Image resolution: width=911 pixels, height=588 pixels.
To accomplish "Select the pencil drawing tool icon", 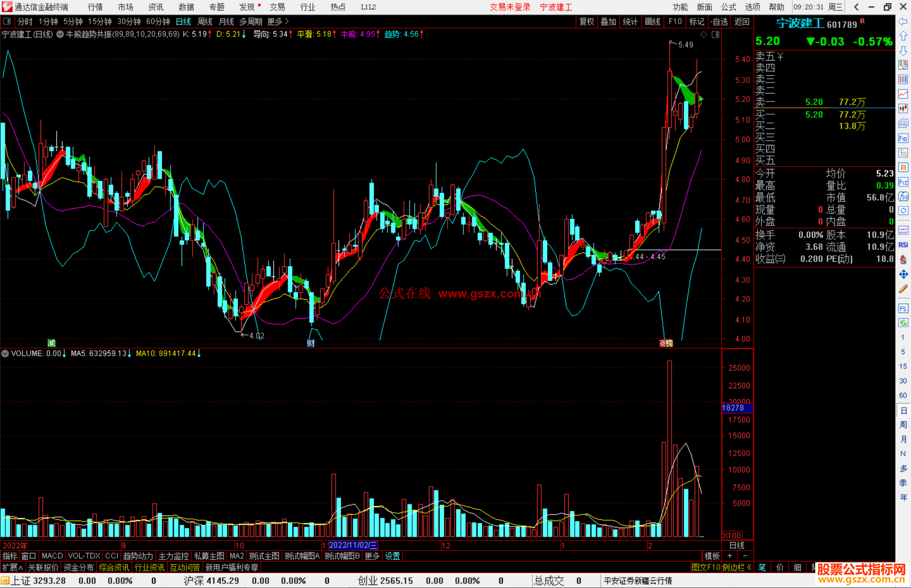I will 903,289.
